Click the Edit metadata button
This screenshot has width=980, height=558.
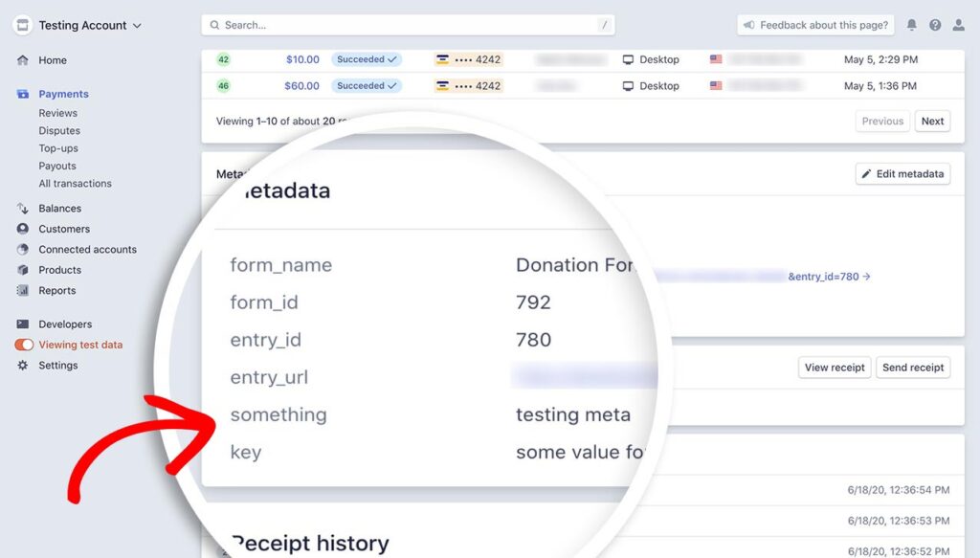[902, 173]
